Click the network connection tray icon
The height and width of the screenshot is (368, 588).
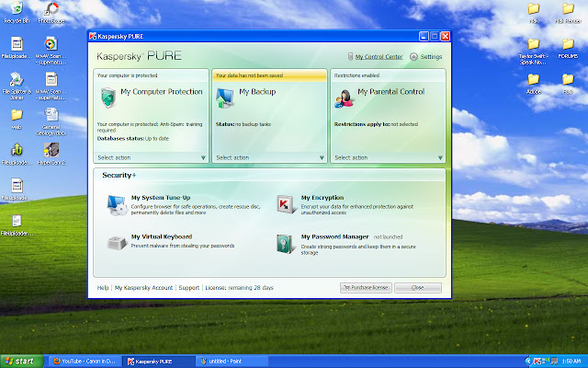pos(546,362)
